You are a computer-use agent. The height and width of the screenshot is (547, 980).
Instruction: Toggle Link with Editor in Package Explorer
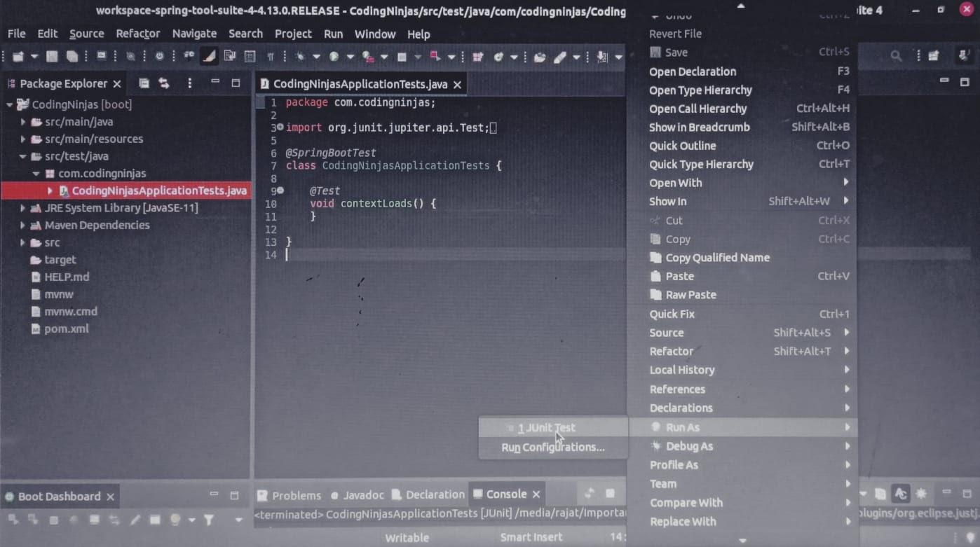click(x=164, y=83)
